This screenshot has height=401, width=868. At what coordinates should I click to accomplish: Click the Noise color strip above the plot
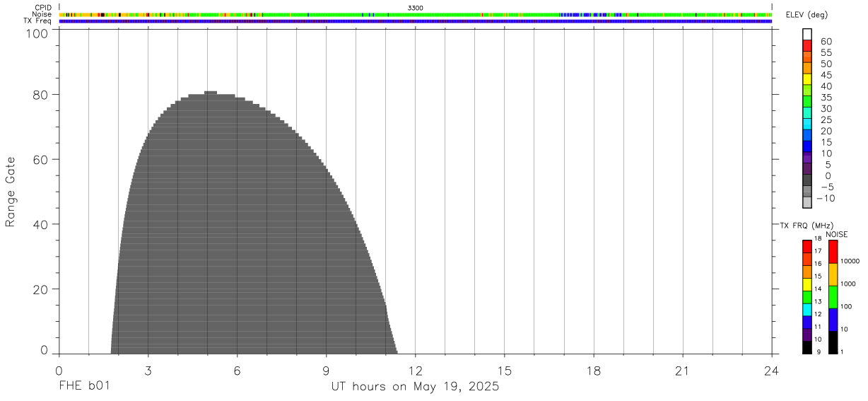[415, 14]
